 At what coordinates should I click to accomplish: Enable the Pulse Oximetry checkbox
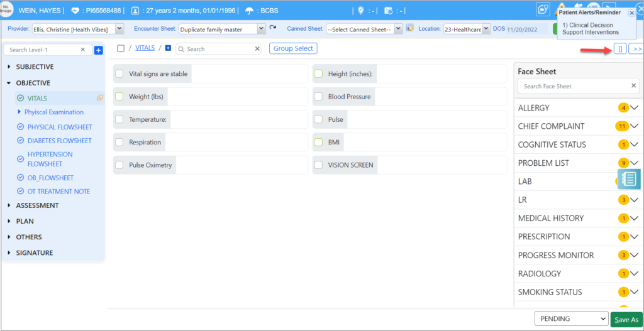coord(119,165)
